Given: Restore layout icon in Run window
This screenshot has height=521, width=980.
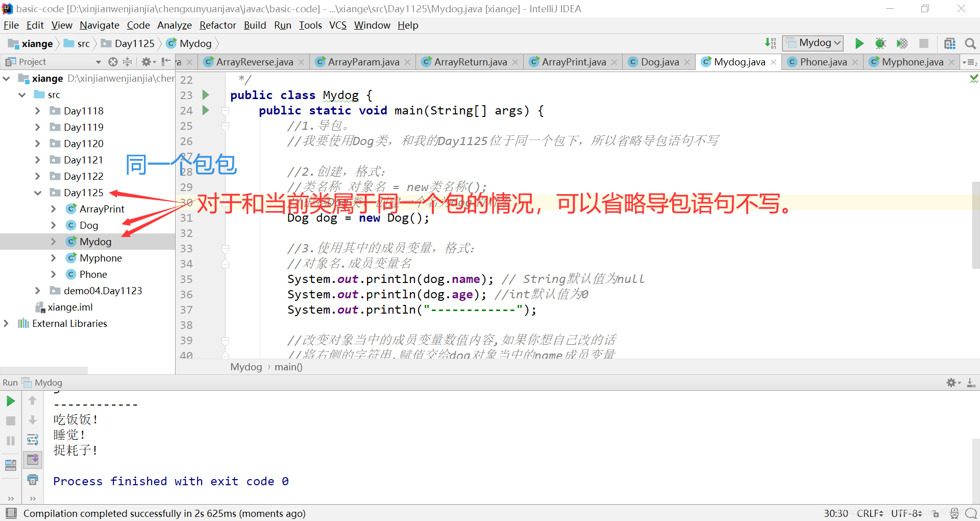Looking at the screenshot, I should (x=10, y=465).
